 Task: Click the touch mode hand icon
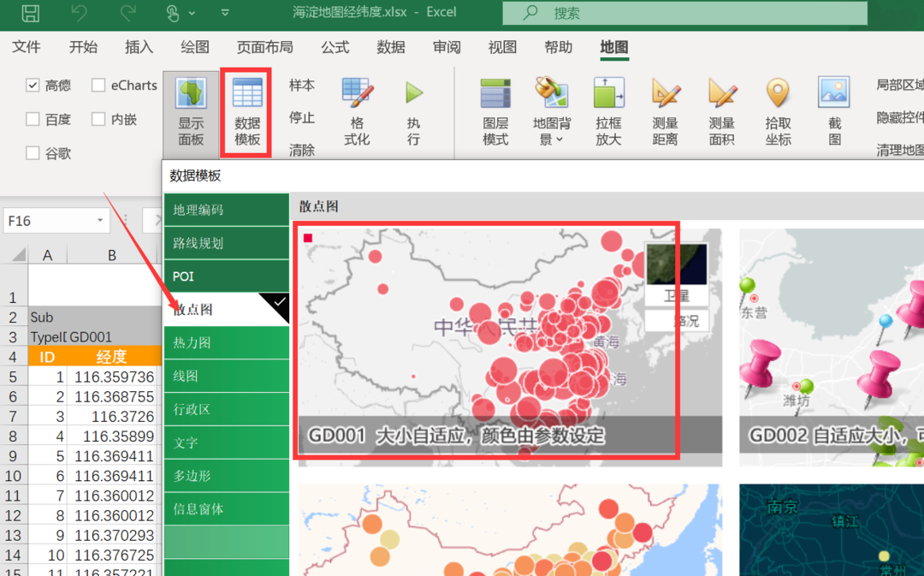coord(173,13)
